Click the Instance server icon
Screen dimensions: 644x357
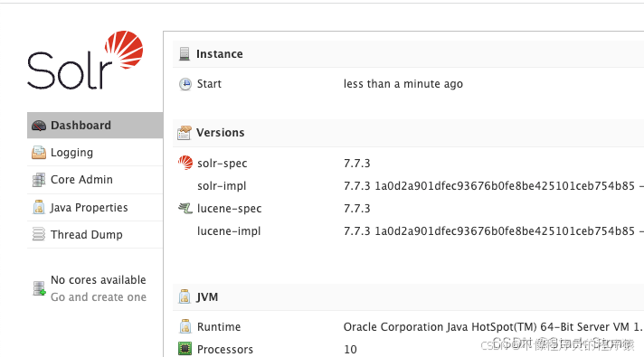[185, 53]
